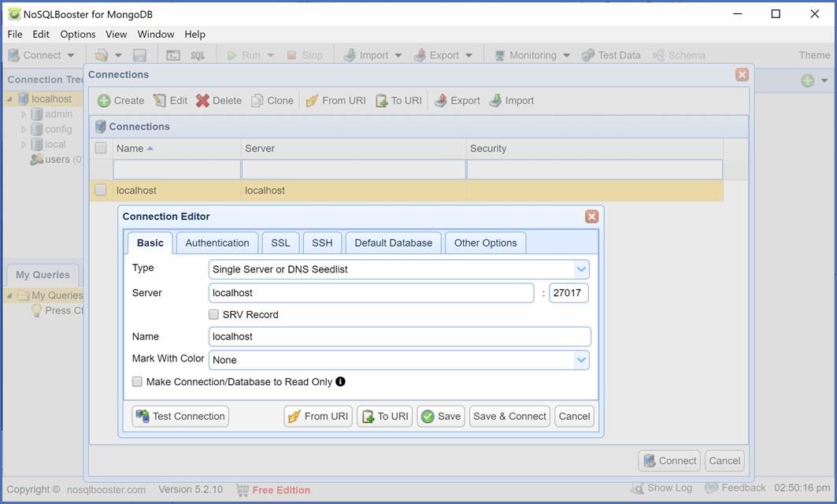Close the Connection Editor dialog
This screenshot has width=837, height=504.
coord(591,217)
